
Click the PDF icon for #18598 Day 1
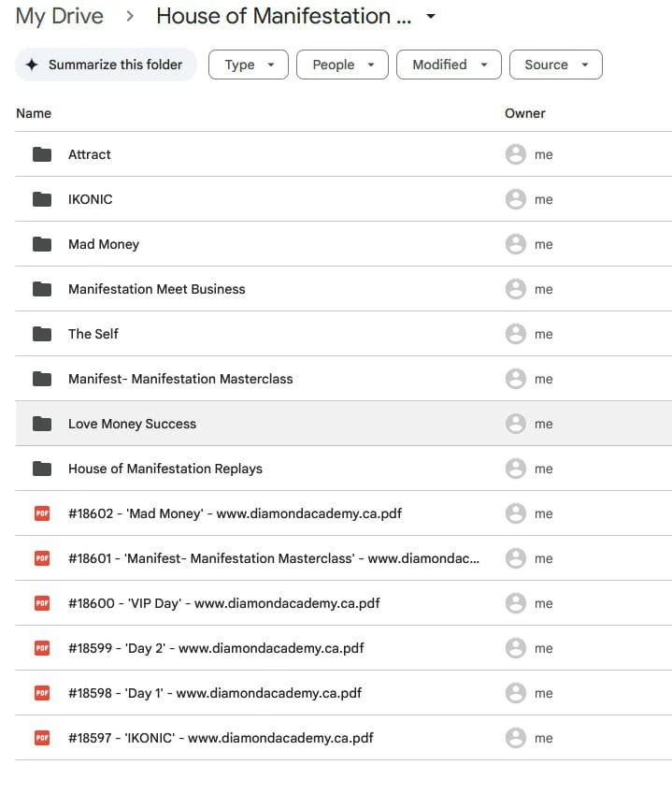click(x=42, y=693)
